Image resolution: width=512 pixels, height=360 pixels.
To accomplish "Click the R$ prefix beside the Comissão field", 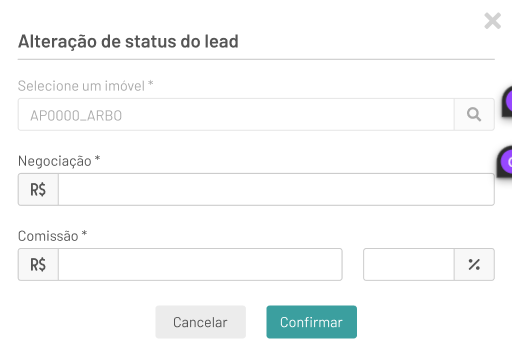I will pos(38,264).
